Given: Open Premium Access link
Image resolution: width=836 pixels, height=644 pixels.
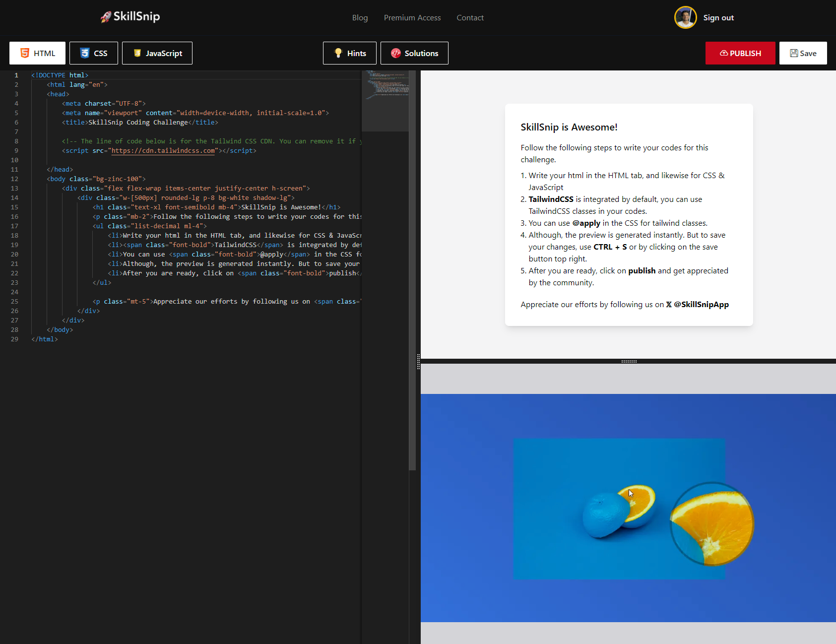Looking at the screenshot, I should [x=412, y=18].
